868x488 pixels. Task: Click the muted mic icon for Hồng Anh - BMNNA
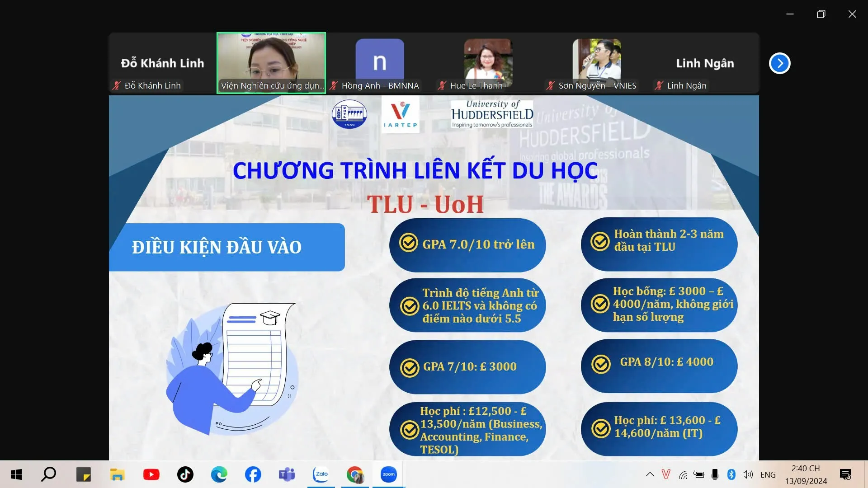coord(334,85)
